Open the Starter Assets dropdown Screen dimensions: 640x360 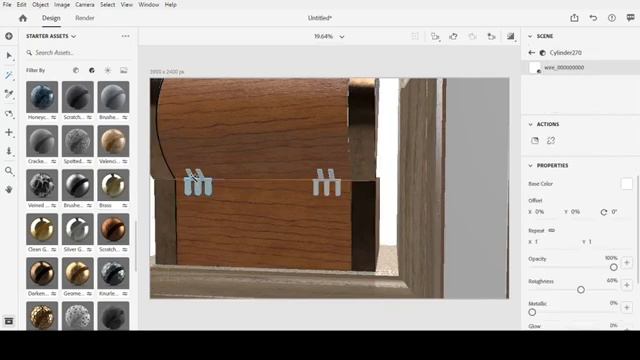click(x=51, y=36)
